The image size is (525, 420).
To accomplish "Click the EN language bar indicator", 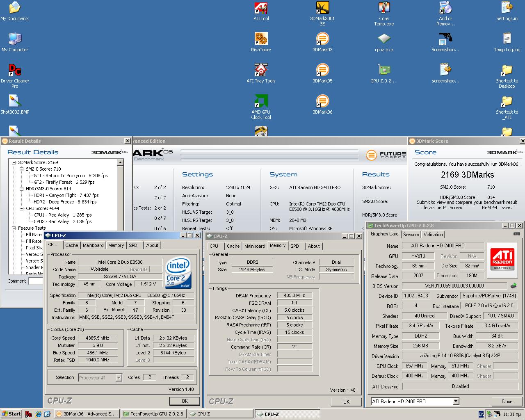I will 481,414.
